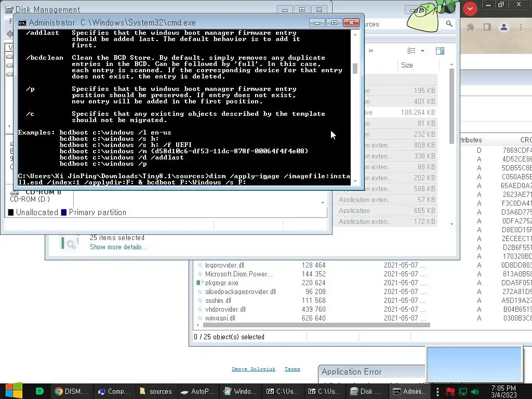This screenshot has width=532, height=399.
Task: Click the Disk Management title bar icon
Action: point(9,9)
